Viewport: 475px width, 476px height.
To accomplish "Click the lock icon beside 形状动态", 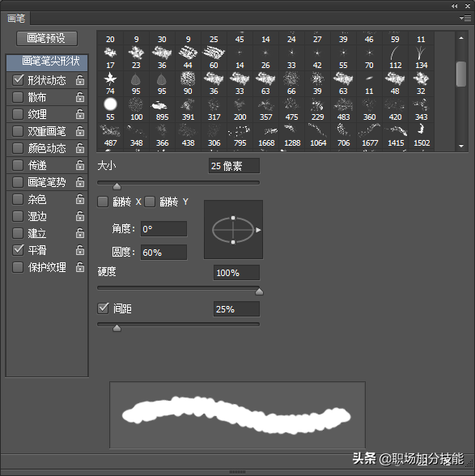I will (80, 80).
